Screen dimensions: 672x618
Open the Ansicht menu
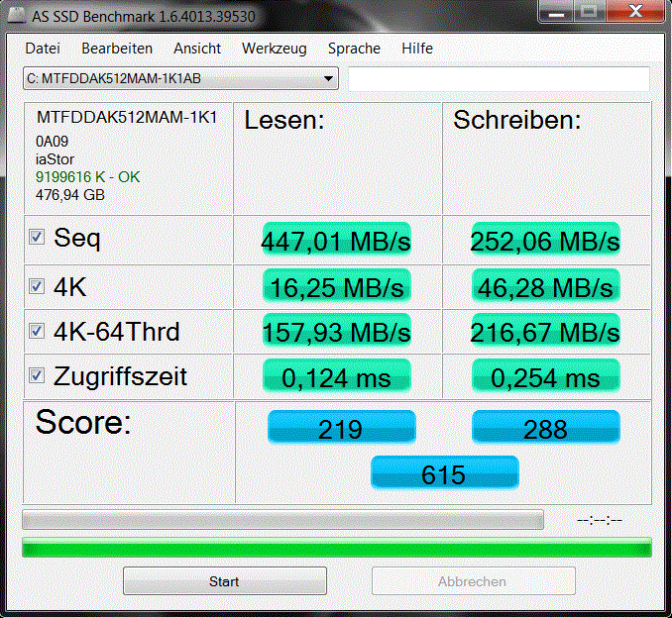coord(197,49)
